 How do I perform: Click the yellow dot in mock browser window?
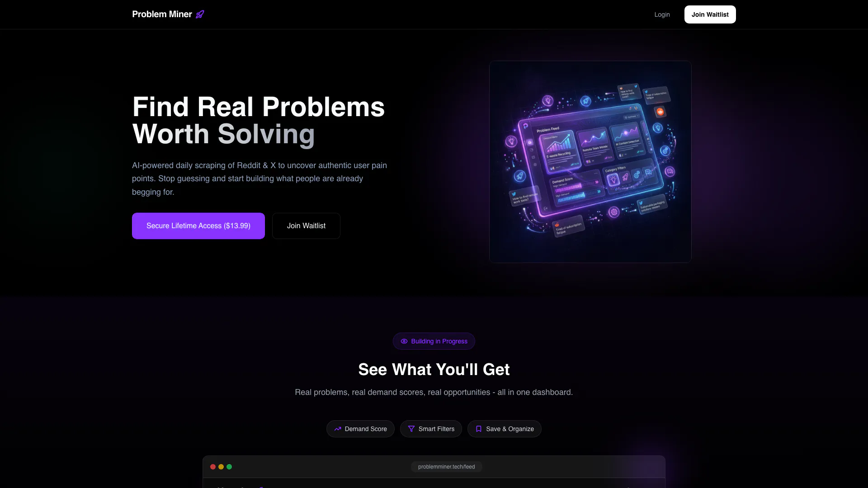point(221,467)
